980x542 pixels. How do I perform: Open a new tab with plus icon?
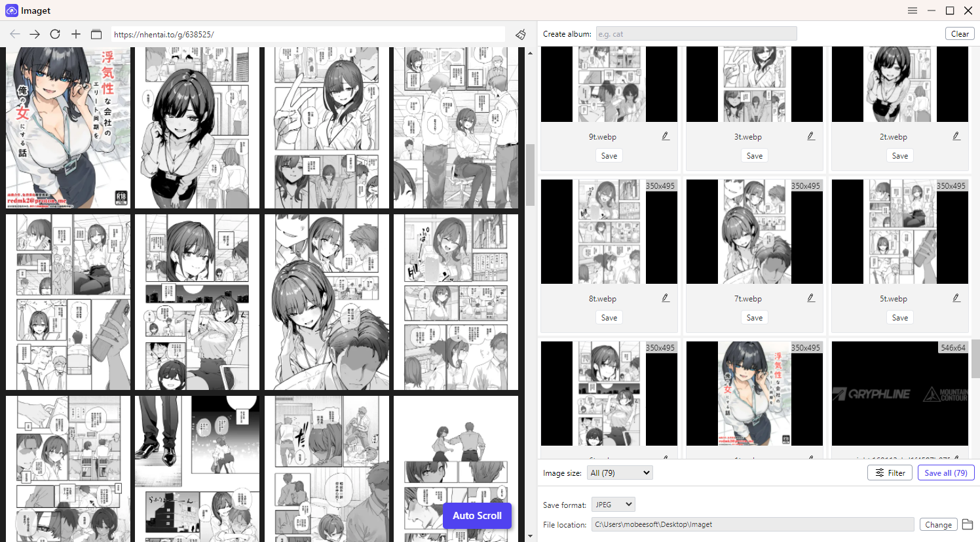point(76,34)
